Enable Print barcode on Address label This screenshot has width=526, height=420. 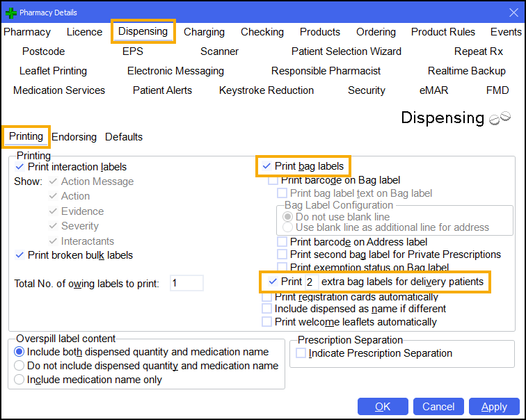tap(282, 242)
